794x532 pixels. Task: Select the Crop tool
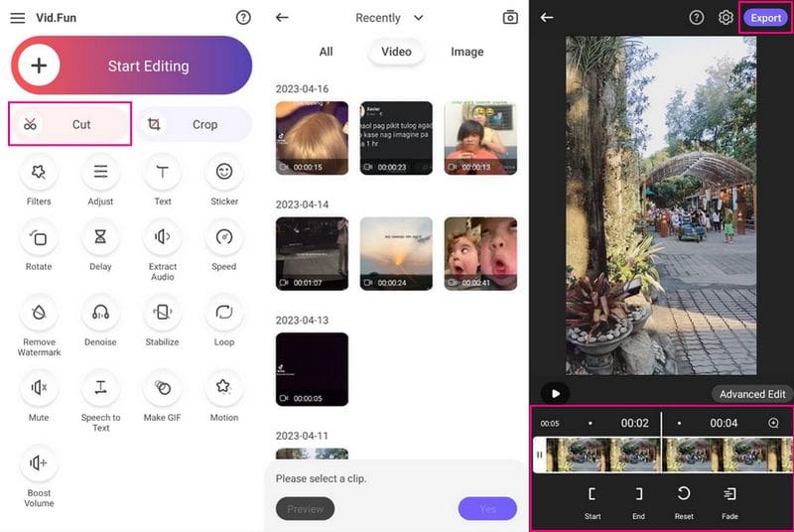click(x=195, y=124)
